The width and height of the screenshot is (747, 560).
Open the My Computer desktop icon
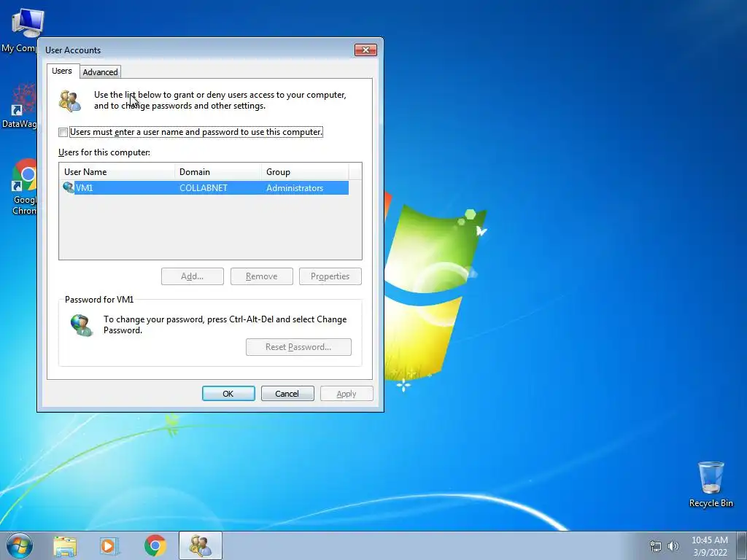tap(23, 29)
